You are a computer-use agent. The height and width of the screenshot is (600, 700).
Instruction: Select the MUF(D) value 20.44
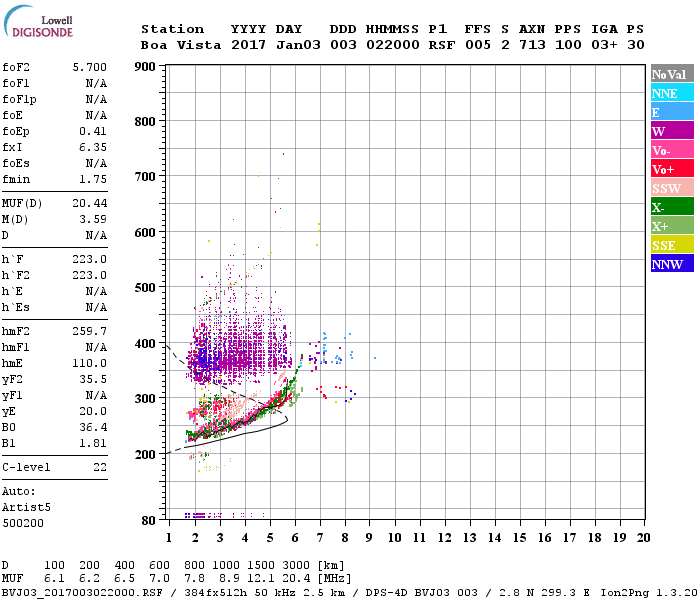click(x=90, y=203)
